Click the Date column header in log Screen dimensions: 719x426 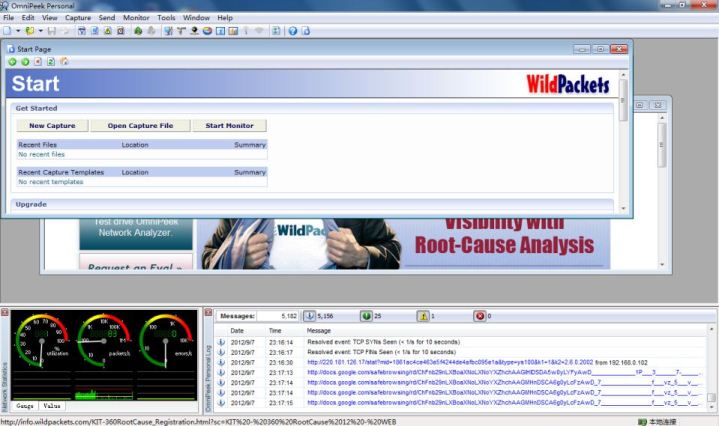click(237, 330)
